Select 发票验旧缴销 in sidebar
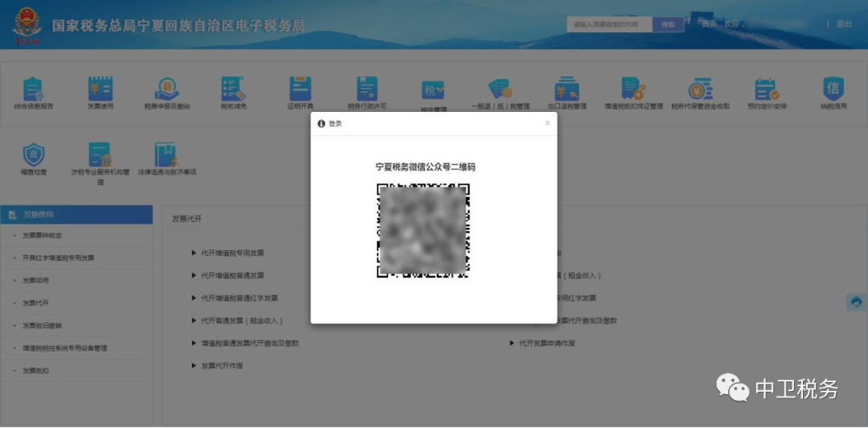Screen dimensions: 868x428 (x=42, y=326)
